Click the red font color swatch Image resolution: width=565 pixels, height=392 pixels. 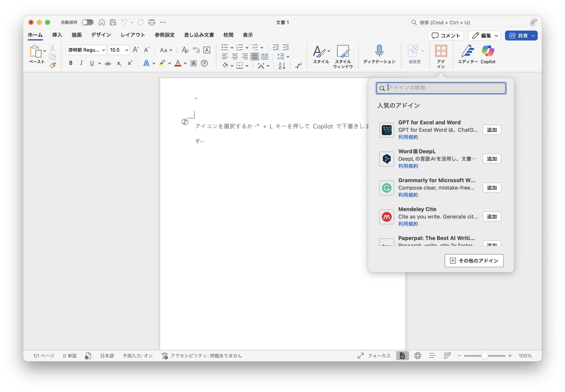coord(178,63)
